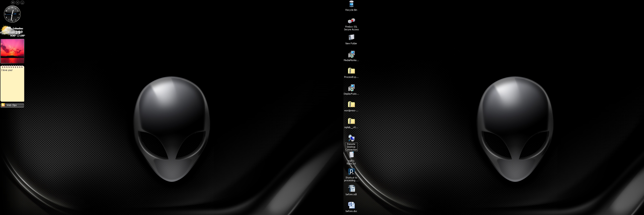Click the plus button to add gadgets
The image size is (644, 215).
point(13,3)
